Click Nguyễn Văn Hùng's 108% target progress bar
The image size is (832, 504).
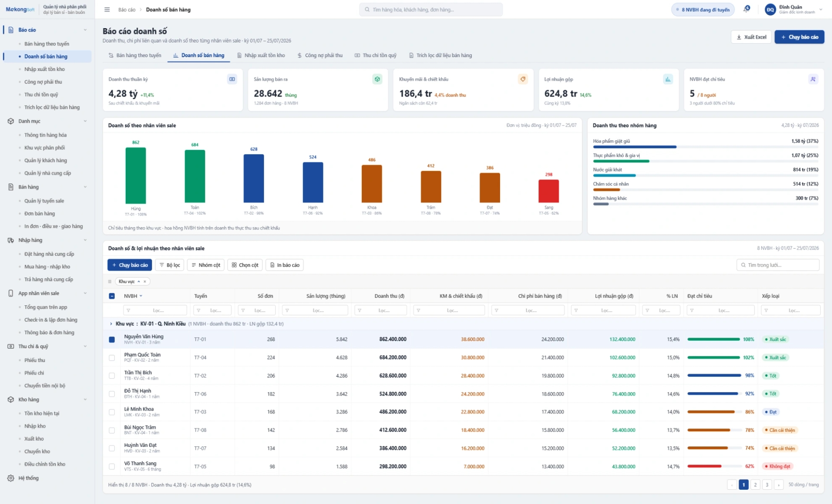(714, 339)
